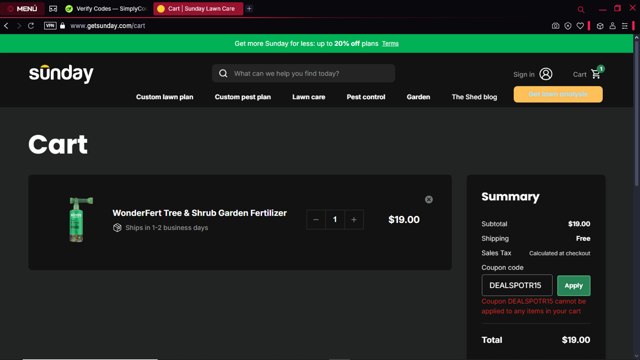Open Custom pest plan menu
The image size is (640, 360).
pos(243,97)
